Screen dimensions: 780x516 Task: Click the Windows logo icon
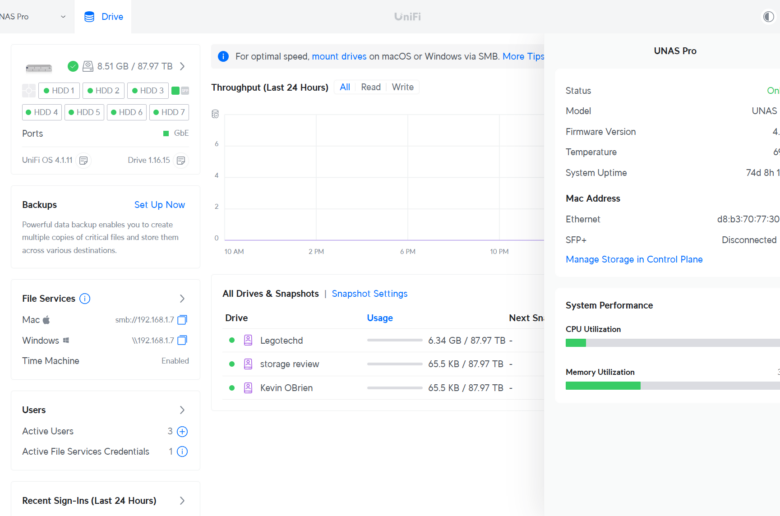coord(66,340)
